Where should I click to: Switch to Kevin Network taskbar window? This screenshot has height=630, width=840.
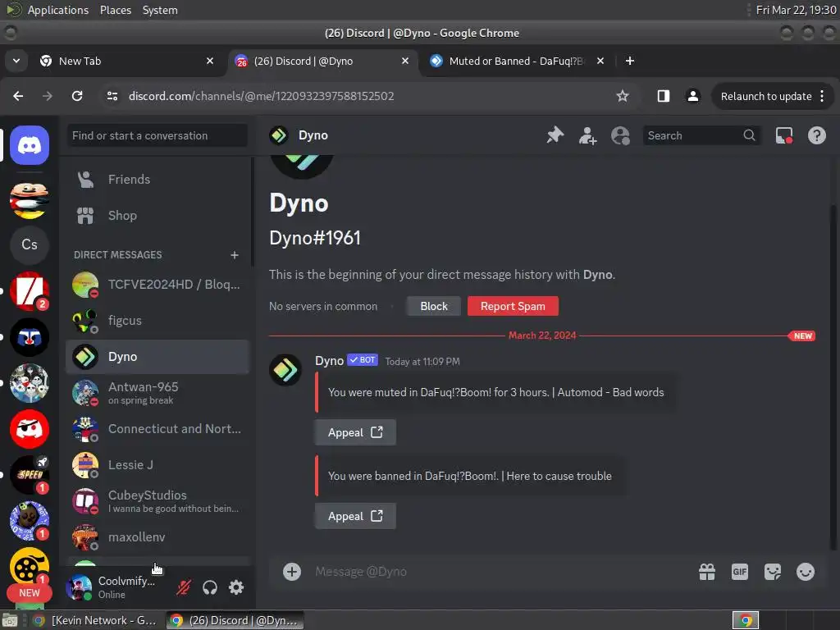point(97,620)
